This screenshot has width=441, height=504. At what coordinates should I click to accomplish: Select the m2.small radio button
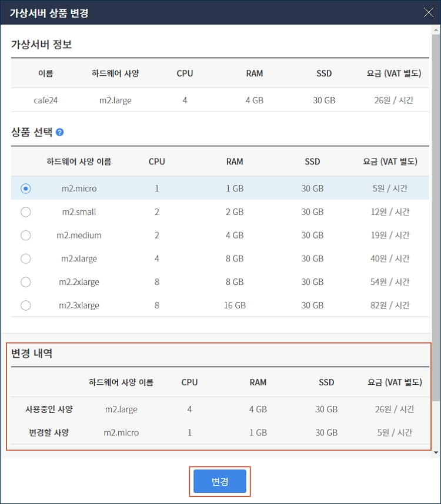tap(26, 212)
